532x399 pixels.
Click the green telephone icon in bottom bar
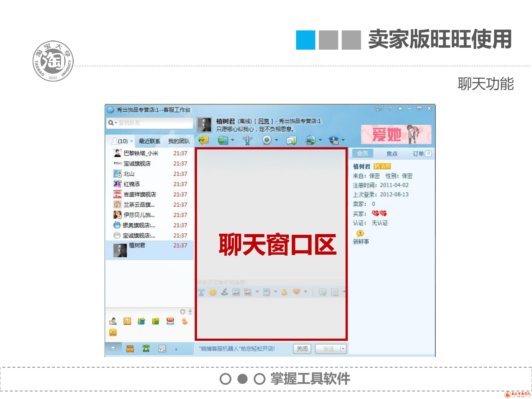pos(146,348)
